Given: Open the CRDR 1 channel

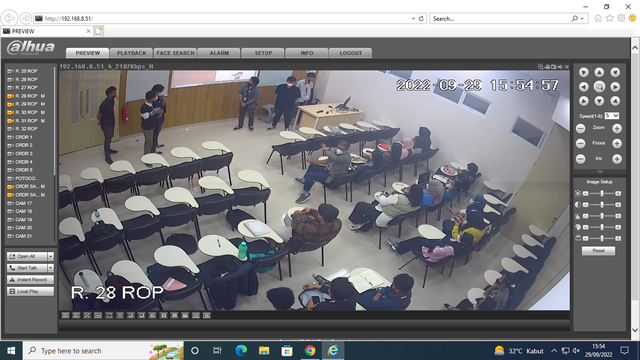Looking at the screenshot, I should pyautogui.click(x=20, y=137).
